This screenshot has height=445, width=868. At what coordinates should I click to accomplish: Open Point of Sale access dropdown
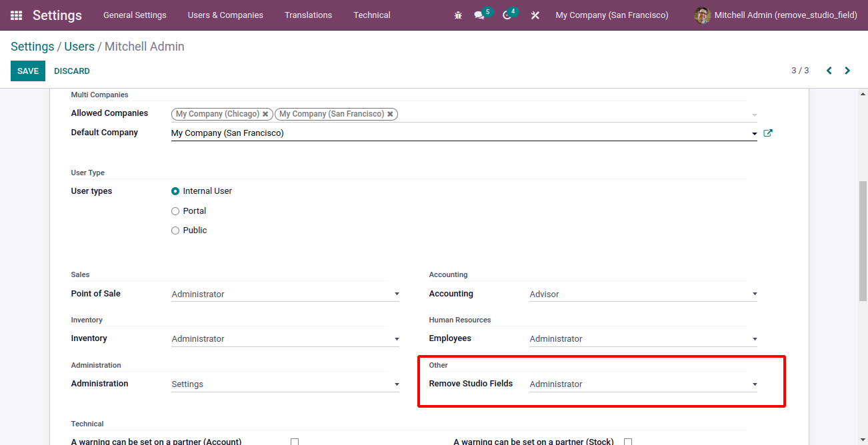[285, 294]
